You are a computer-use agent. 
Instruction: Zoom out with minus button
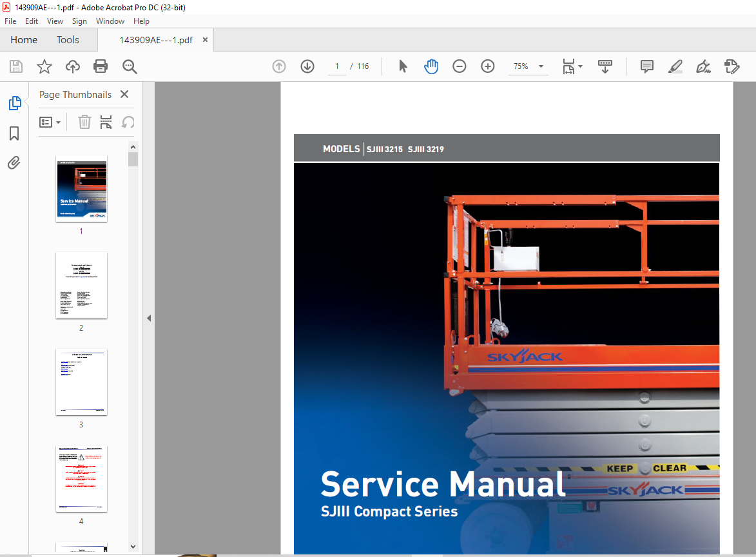click(460, 66)
